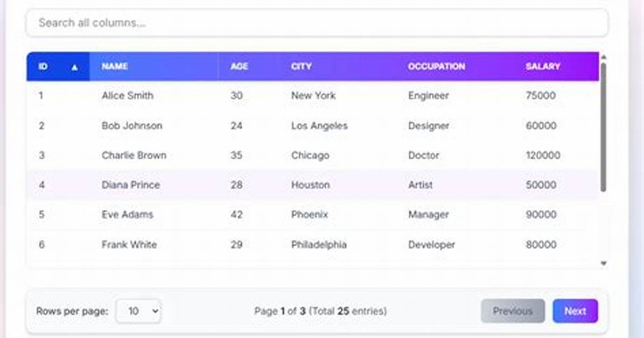Select the Frank White name cell
The width and height of the screenshot is (644, 338).
[129, 244]
